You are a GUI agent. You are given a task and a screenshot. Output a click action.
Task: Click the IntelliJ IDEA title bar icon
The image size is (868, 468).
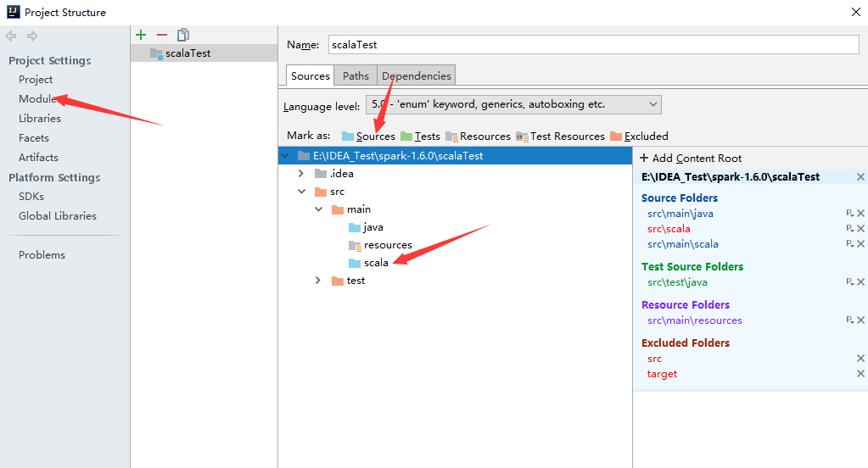(14, 12)
